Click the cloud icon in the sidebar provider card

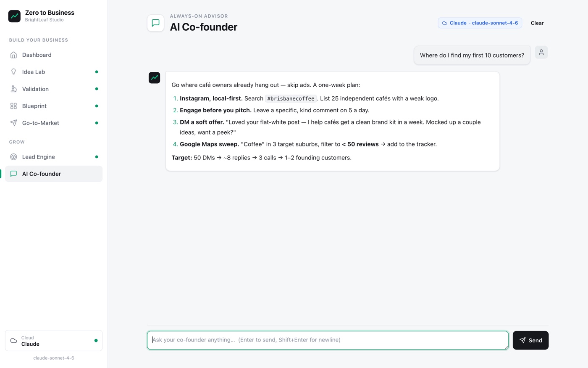click(x=13, y=341)
